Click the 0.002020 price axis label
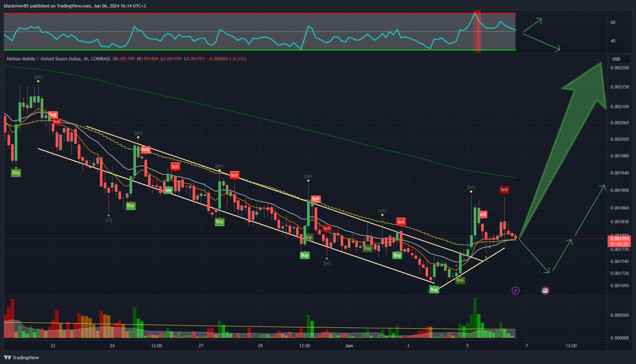 click(x=620, y=139)
